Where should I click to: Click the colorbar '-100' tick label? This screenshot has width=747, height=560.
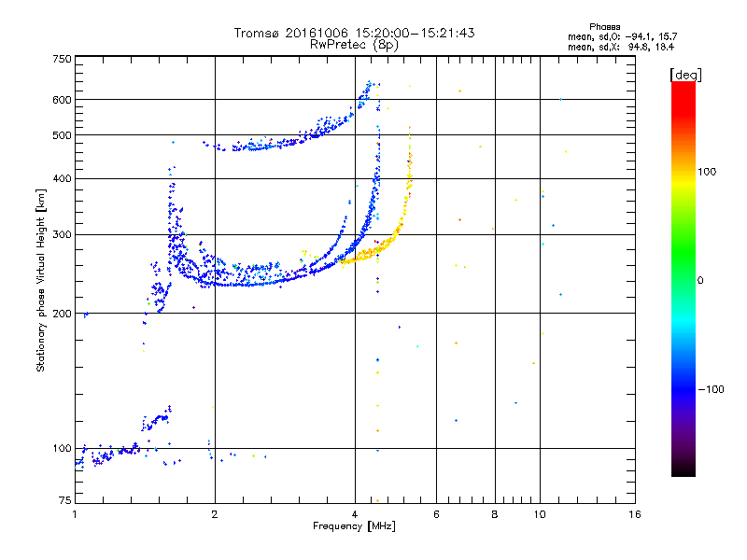711,389
